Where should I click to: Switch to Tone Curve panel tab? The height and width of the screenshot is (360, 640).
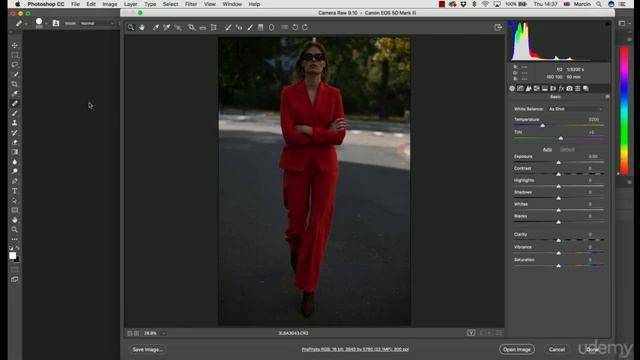tap(520, 88)
